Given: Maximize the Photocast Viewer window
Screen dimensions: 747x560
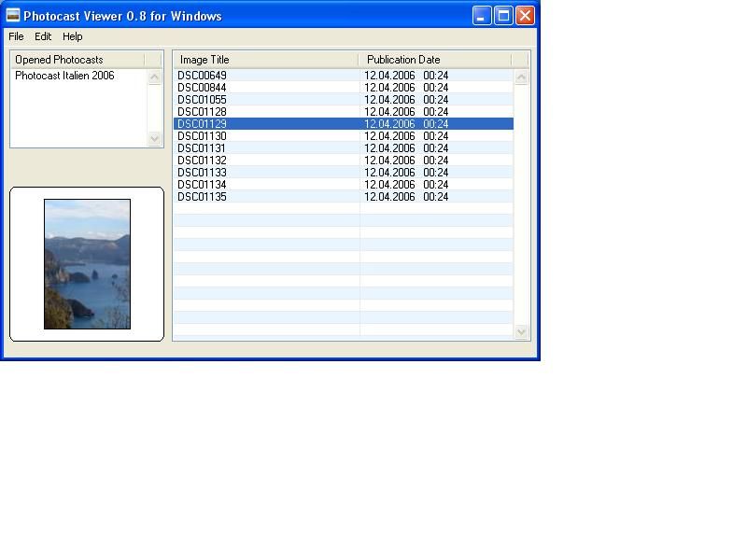Looking at the screenshot, I should [503, 15].
